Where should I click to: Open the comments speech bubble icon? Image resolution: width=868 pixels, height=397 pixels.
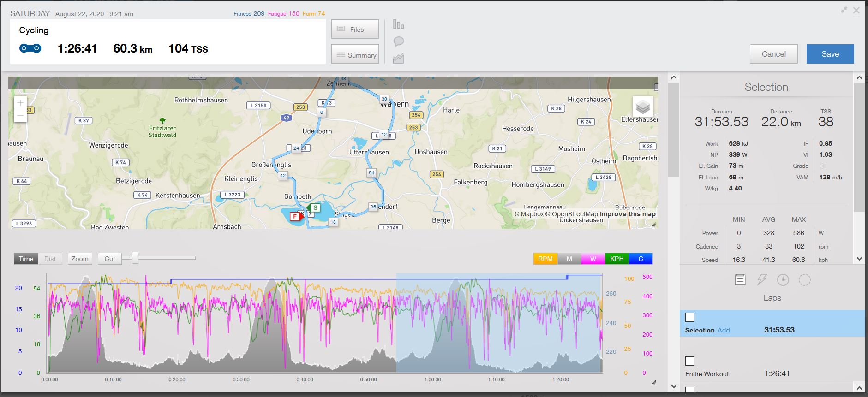398,41
